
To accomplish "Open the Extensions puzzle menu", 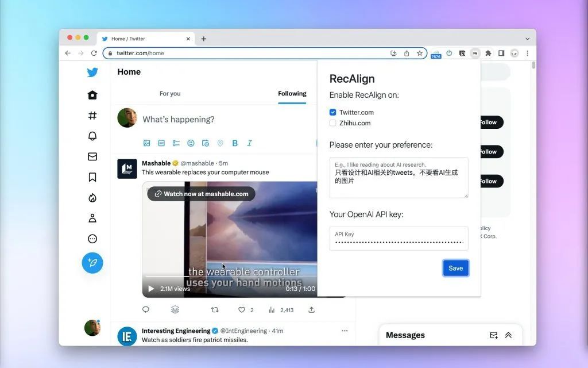I will click(x=488, y=53).
